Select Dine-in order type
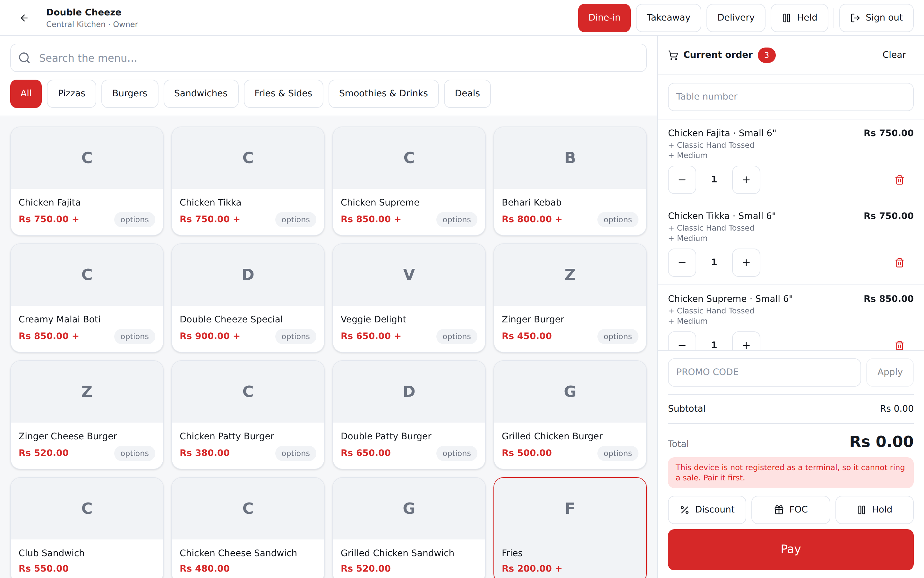This screenshot has width=924, height=578. tap(604, 18)
